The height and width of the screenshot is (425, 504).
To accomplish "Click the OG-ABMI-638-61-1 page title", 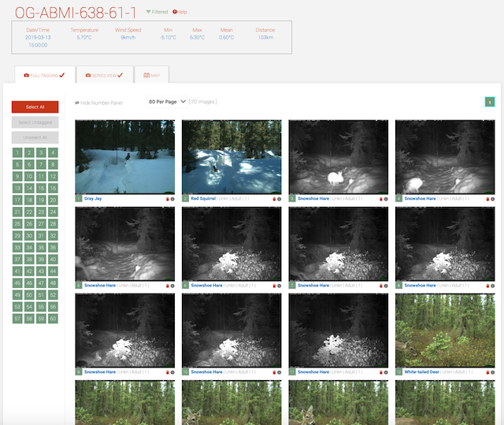I will pyautogui.click(x=76, y=13).
